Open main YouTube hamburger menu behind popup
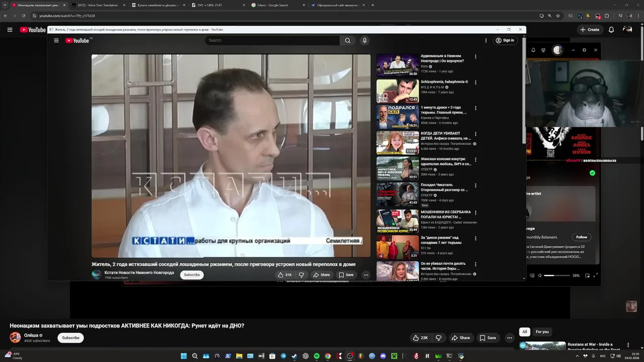The width and height of the screenshot is (644, 362). tap(10, 30)
